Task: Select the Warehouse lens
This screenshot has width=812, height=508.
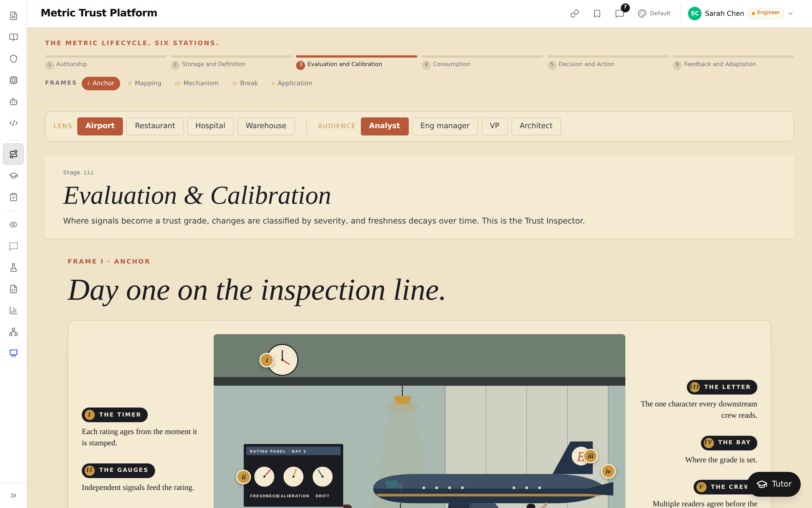Action: tap(266, 126)
